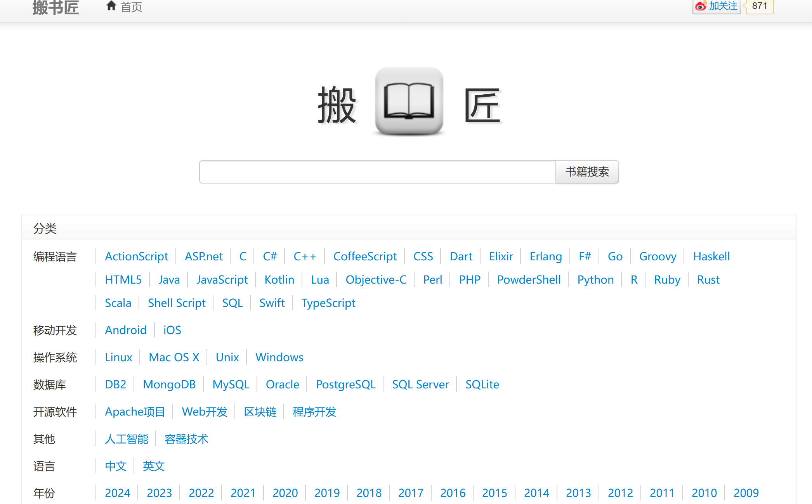Open the SQL Server category

(x=420, y=384)
